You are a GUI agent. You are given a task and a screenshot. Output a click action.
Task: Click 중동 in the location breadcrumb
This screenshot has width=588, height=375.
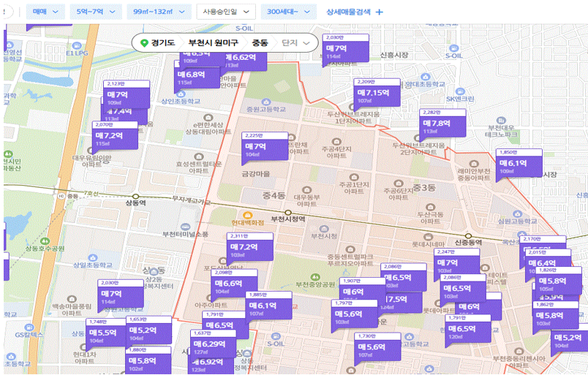260,42
